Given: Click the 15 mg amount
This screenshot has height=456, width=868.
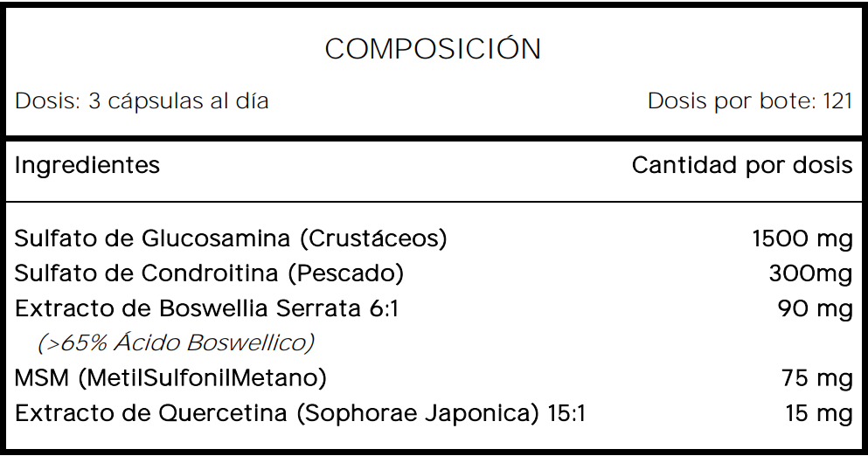Looking at the screenshot, I should point(818,413).
